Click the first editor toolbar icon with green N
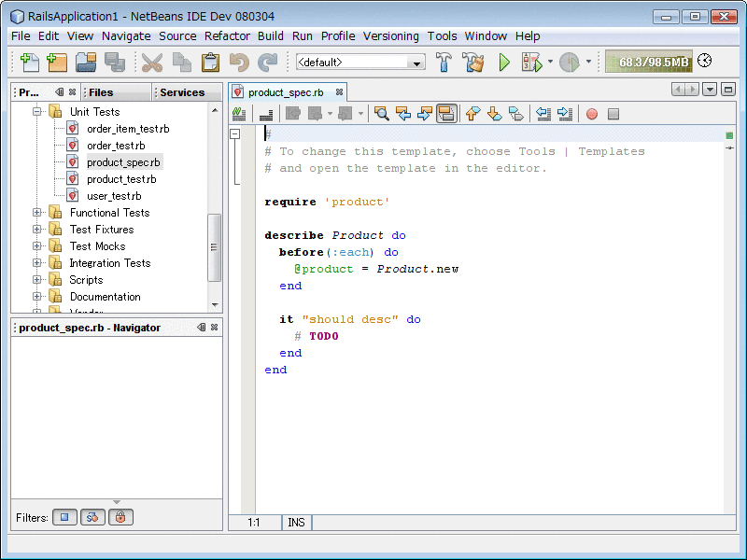747x560 pixels. (x=239, y=114)
